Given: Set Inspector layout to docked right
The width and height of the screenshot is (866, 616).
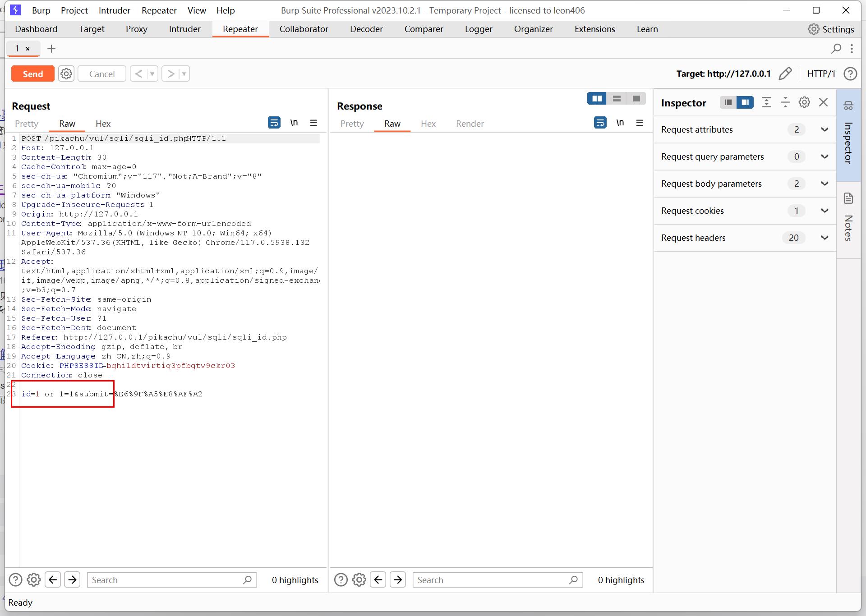Looking at the screenshot, I should tap(745, 102).
